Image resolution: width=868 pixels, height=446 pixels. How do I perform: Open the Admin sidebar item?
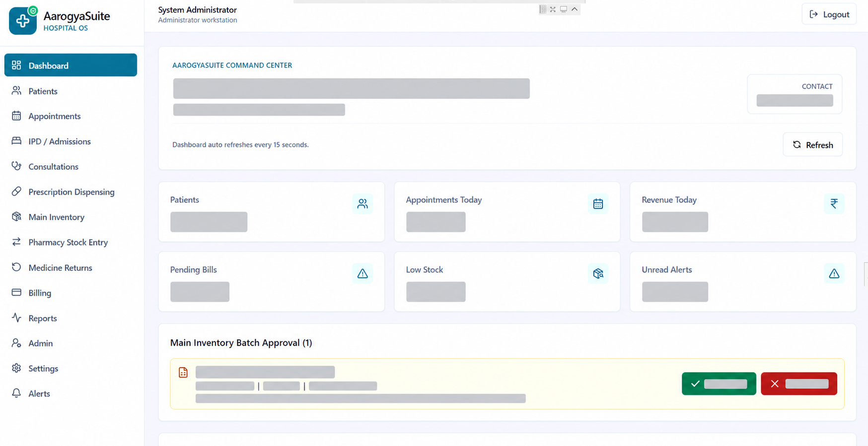coord(71,343)
